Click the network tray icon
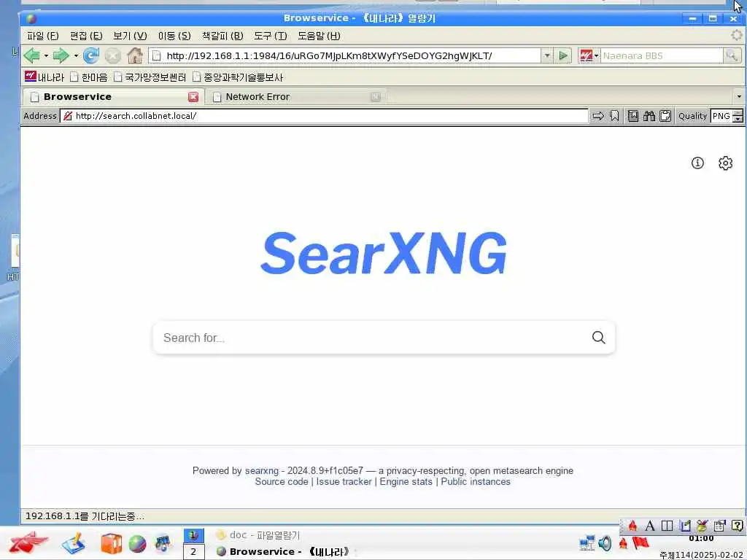Viewport: 747px width, 560px height. [587, 543]
